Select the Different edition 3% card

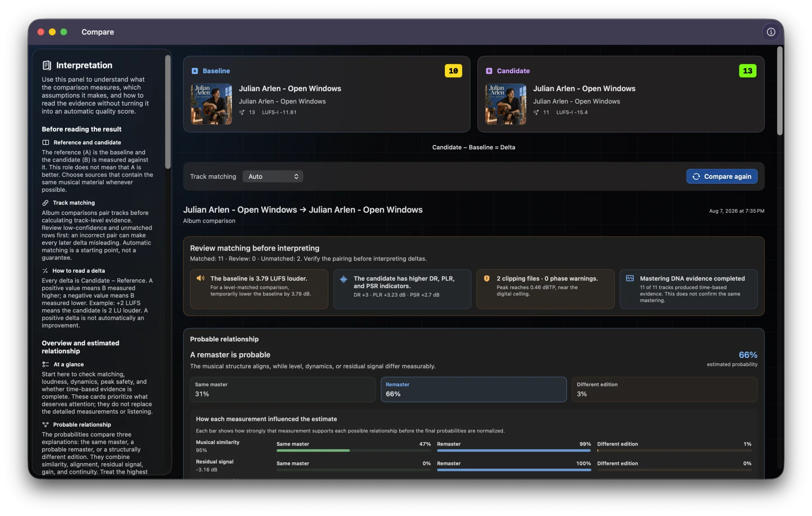click(x=664, y=390)
